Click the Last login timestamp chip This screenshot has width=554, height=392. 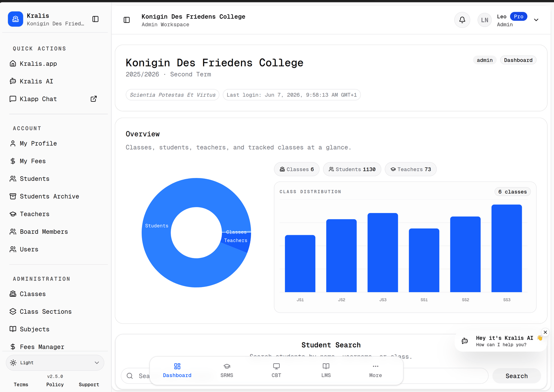(292, 95)
